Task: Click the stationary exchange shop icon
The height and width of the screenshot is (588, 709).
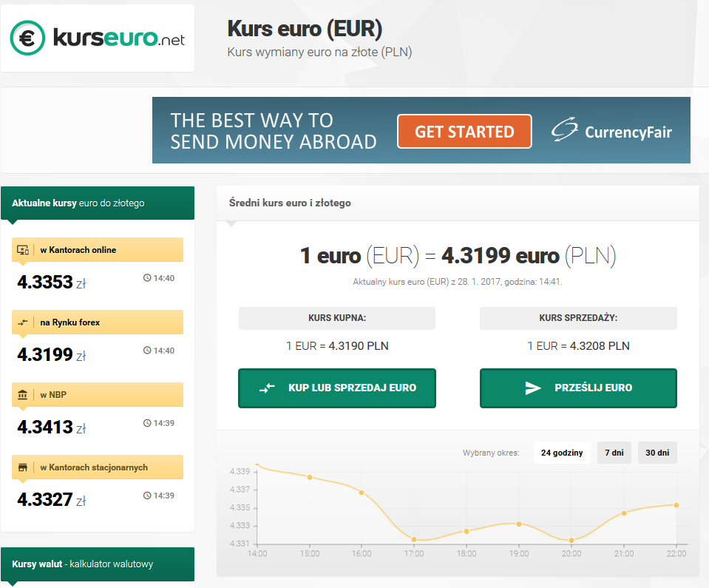Action: click(x=23, y=467)
